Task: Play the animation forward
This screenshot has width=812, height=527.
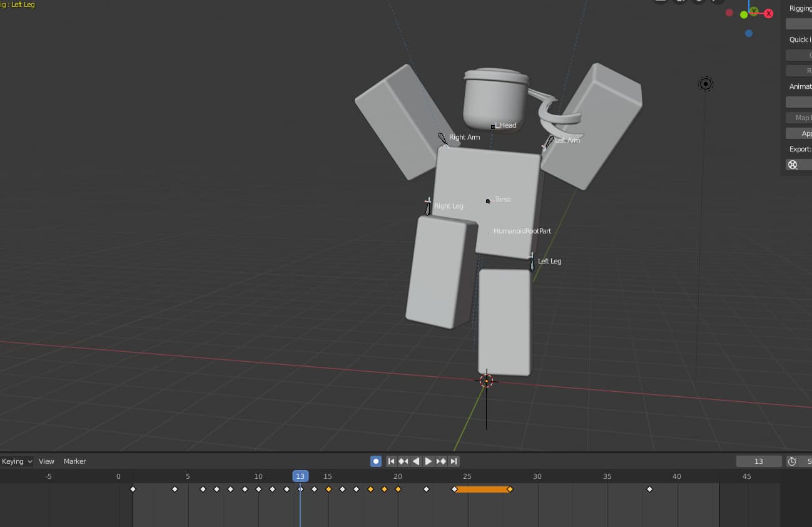Action: (429, 461)
